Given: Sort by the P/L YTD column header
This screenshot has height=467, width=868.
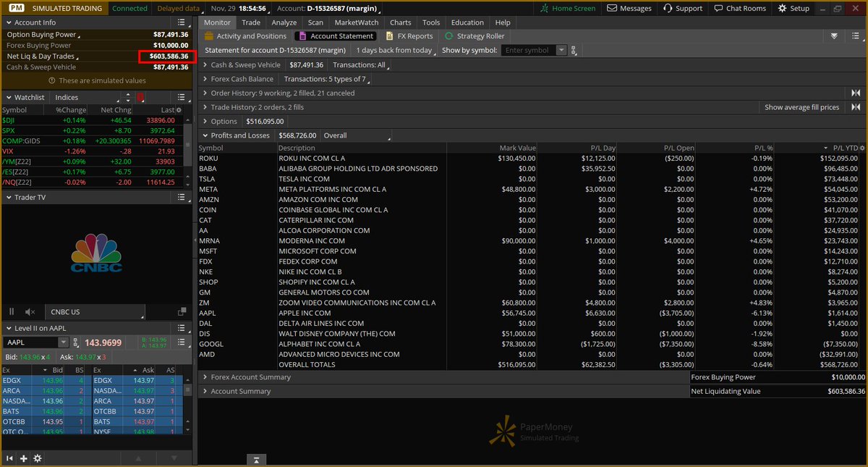Looking at the screenshot, I should [x=845, y=148].
